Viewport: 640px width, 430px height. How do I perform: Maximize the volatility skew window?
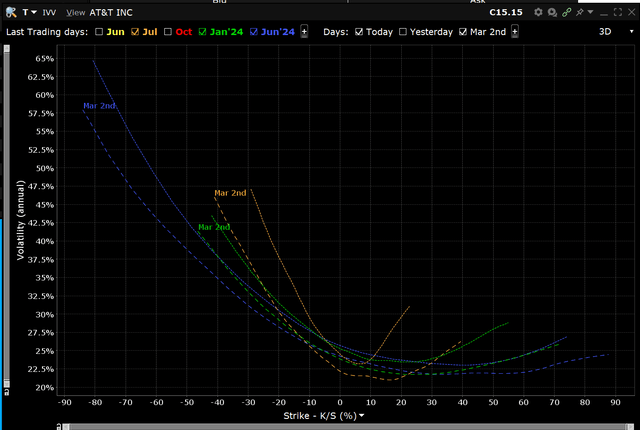tap(618, 12)
